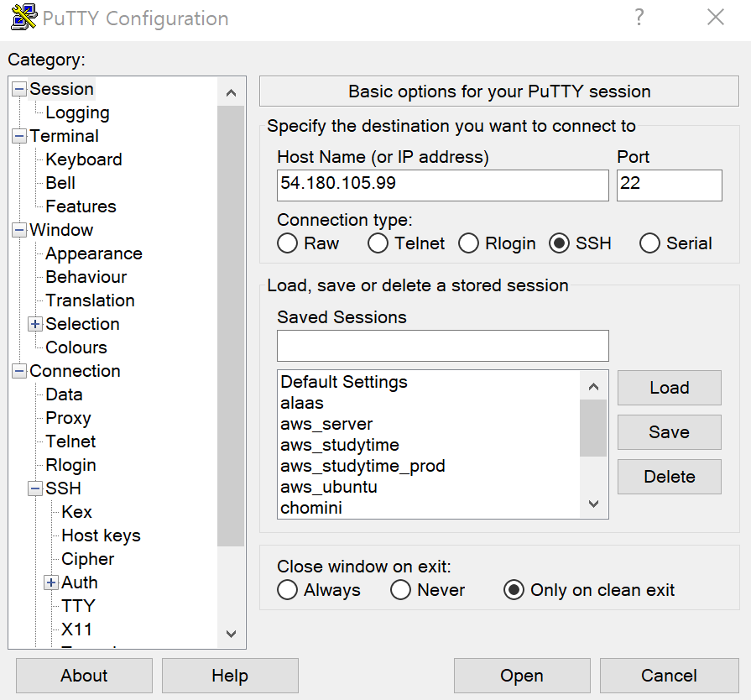751x700 pixels.
Task: Collapse the Session tree node
Action: pyautogui.click(x=19, y=89)
